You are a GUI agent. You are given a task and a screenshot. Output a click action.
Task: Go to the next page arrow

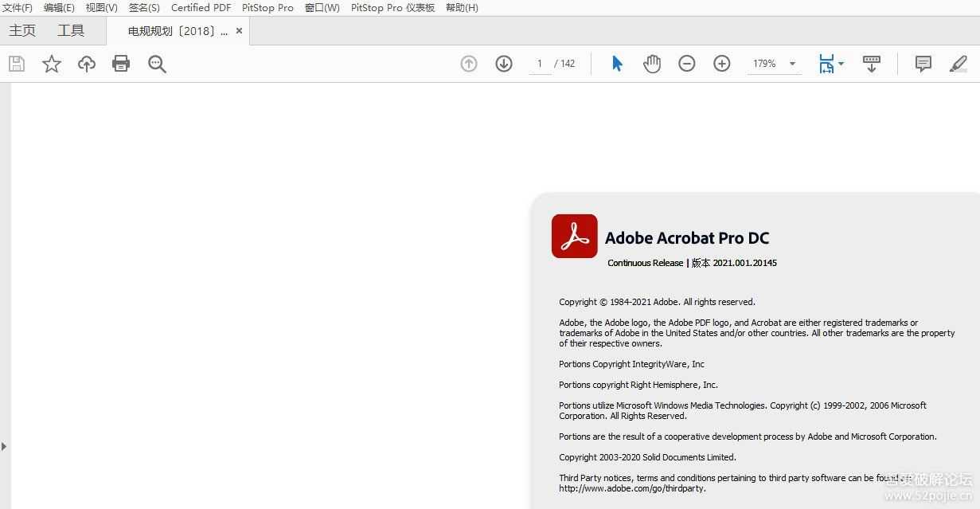point(504,64)
